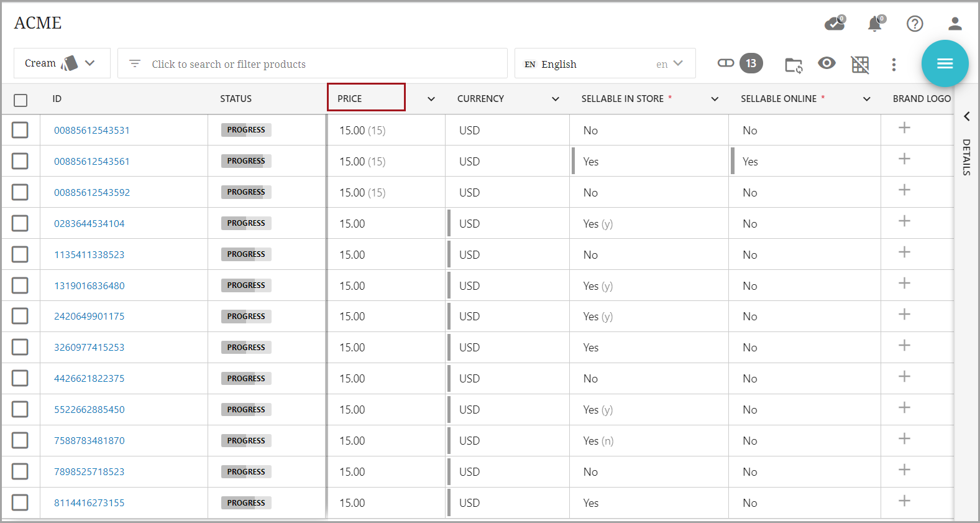Click the STATUS column header

236,99
